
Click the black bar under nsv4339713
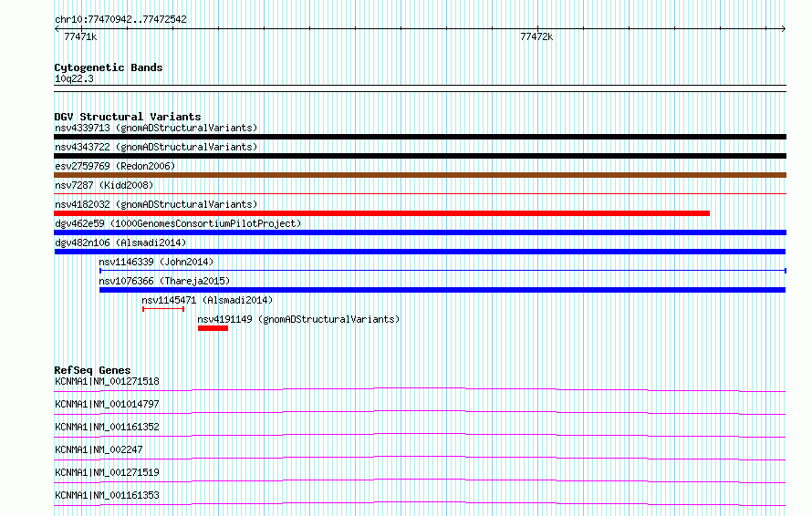point(420,137)
